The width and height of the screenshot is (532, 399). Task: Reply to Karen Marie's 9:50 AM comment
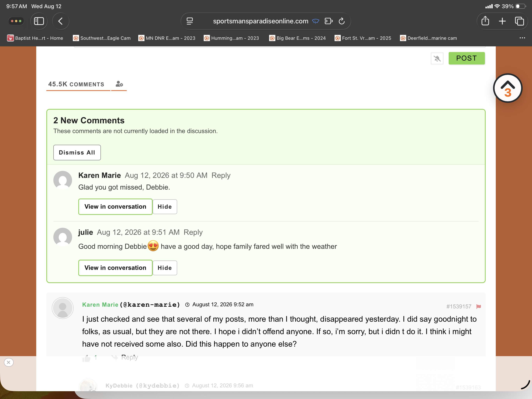click(221, 175)
